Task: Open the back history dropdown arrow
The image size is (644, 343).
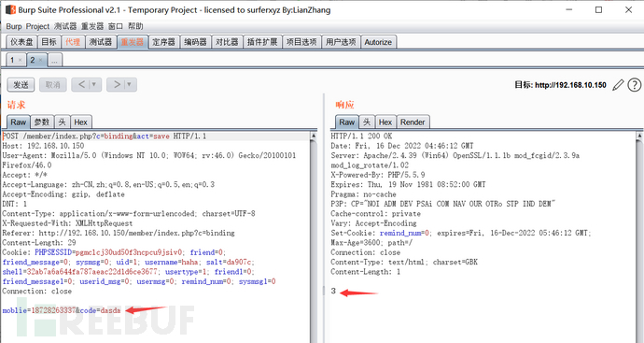Action: (x=94, y=84)
